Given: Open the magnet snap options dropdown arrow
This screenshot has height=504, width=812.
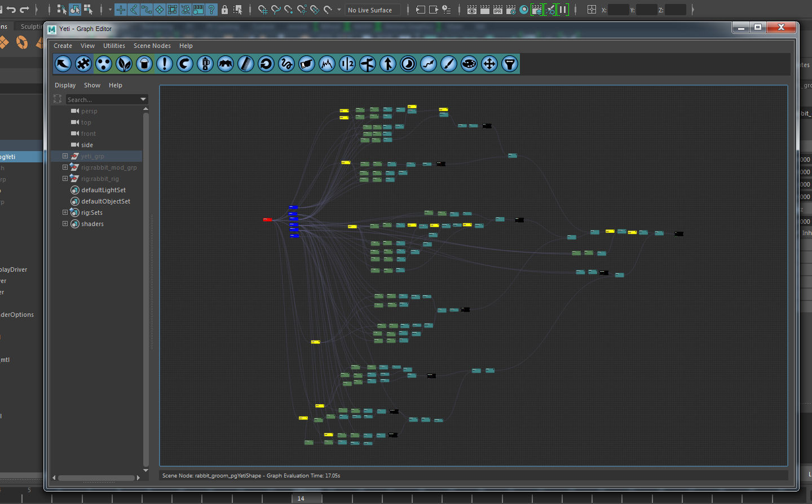Looking at the screenshot, I should (339, 10).
